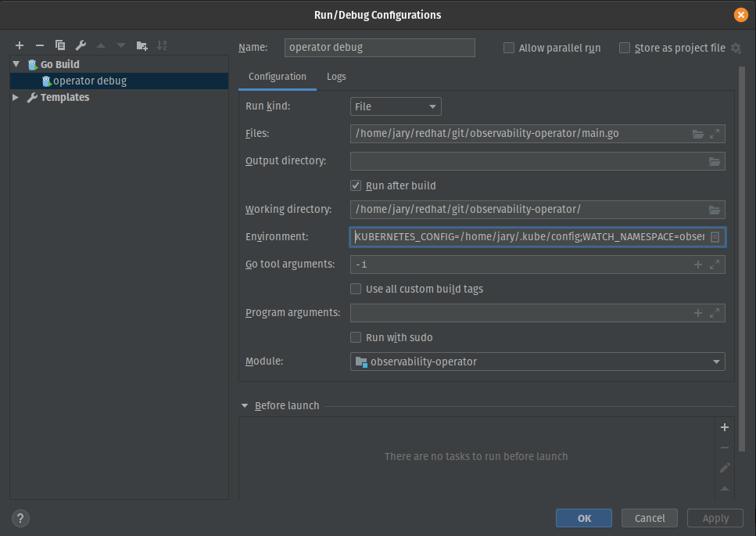Click the dialog's vertical scrollbar
This screenshot has width=756, height=536.
click(741, 259)
